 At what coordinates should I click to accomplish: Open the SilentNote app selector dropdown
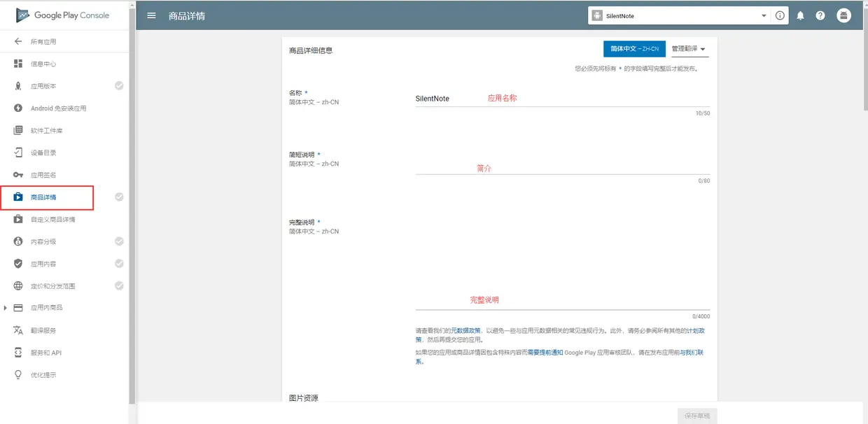(x=679, y=15)
